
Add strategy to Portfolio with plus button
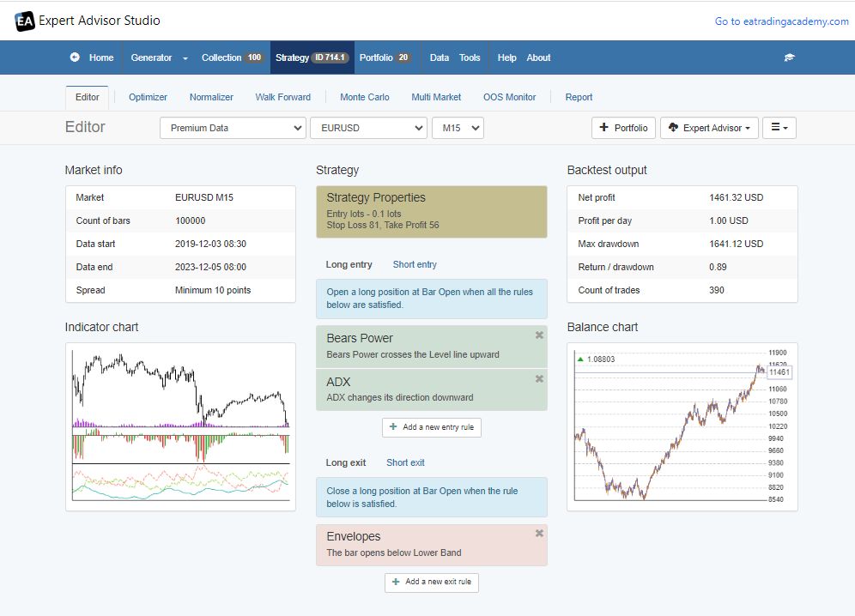tap(623, 128)
